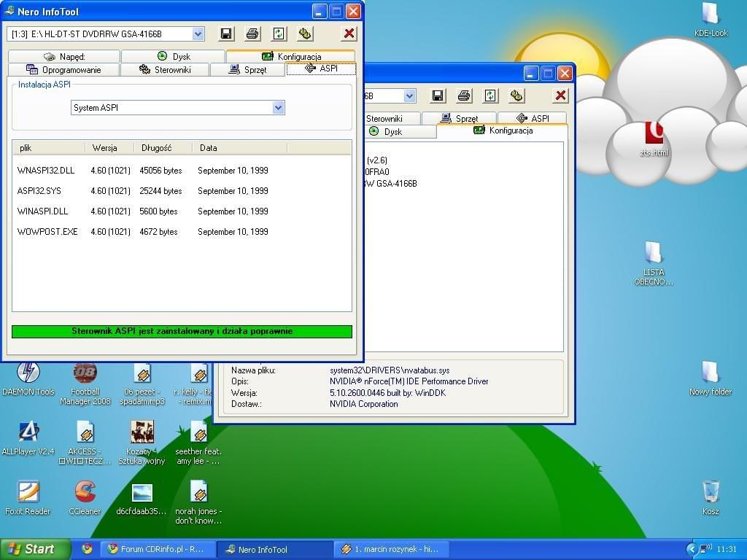
Task: Click the Chrome quick launch icon in taskbar
Action: click(87, 548)
